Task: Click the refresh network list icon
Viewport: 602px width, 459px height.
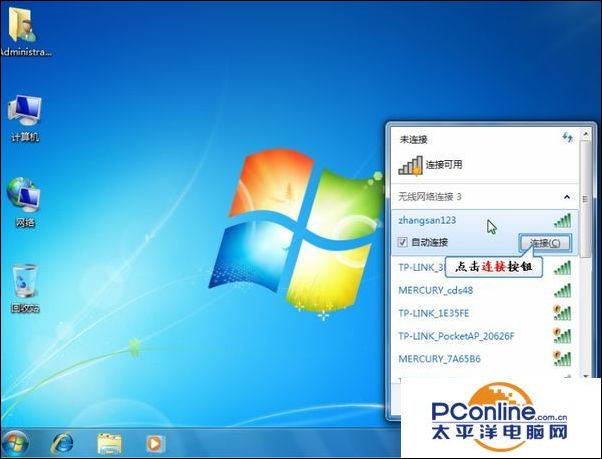Action: (567, 137)
